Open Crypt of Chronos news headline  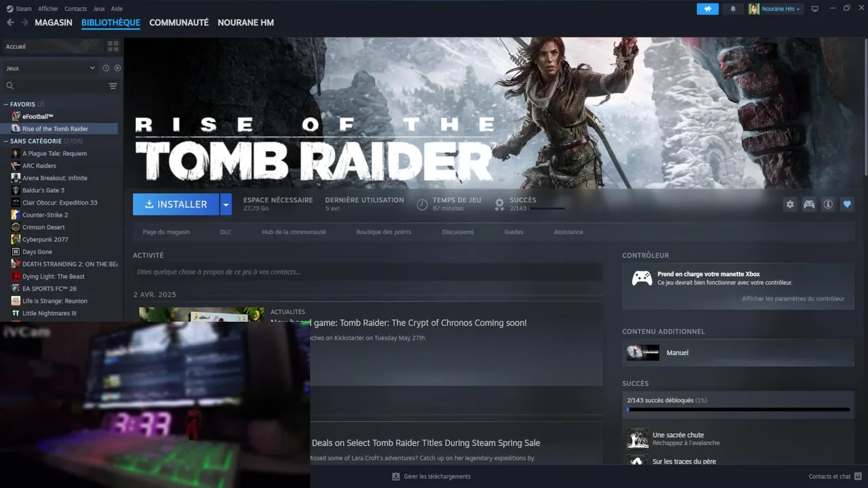[399, 323]
